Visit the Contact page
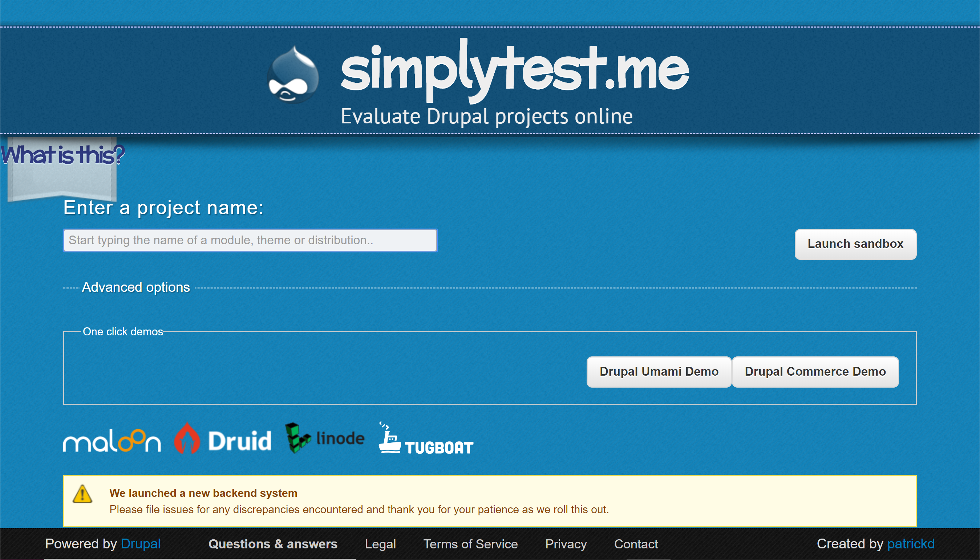Viewport: 980px width, 560px height. [x=636, y=544]
